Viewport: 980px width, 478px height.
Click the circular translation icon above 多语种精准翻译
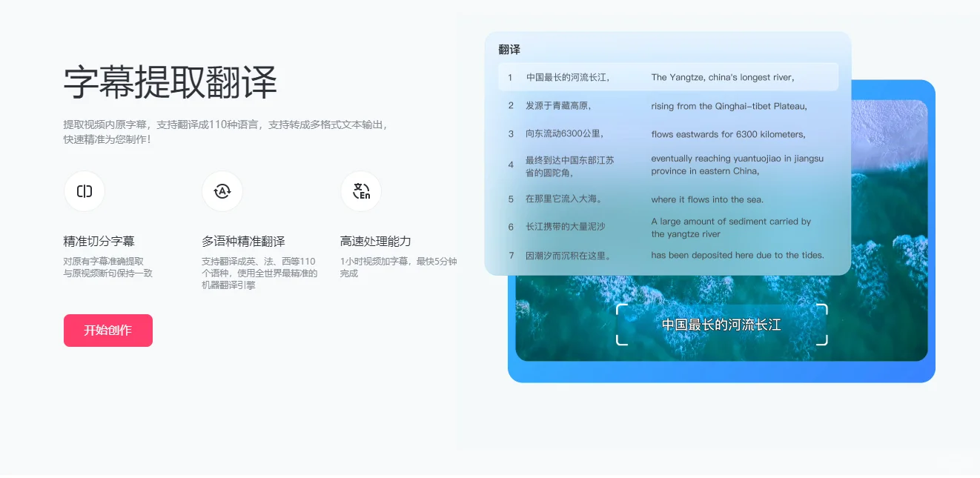tap(222, 191)
